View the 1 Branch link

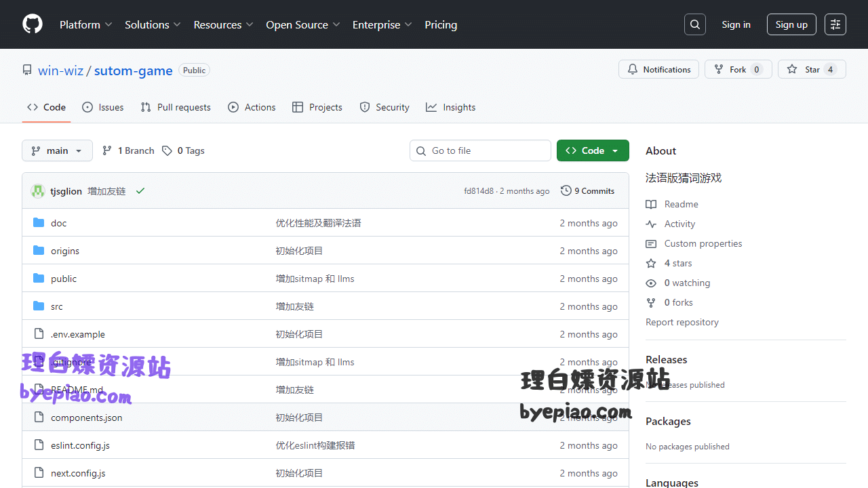point(128,150)
